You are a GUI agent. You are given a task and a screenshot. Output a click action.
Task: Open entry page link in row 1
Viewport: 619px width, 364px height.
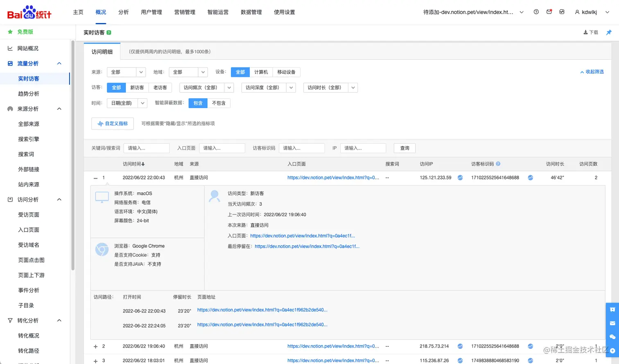click(x=333, y=178)
